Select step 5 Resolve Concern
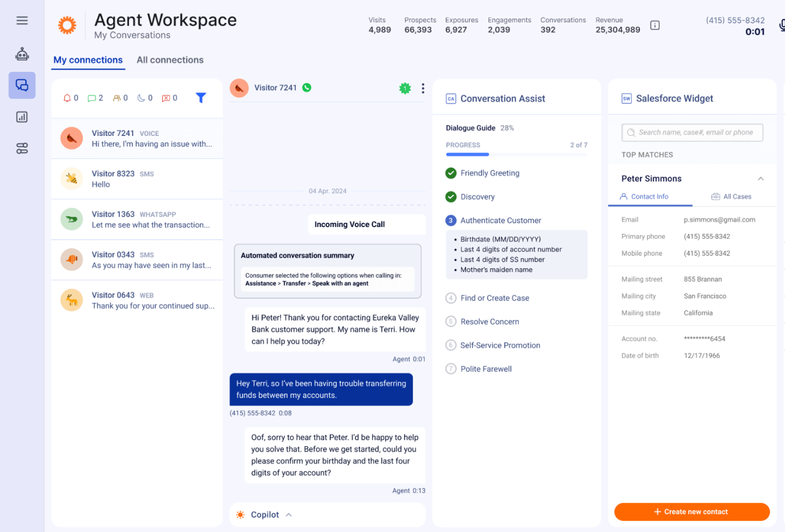 click(x=483, y=321)
